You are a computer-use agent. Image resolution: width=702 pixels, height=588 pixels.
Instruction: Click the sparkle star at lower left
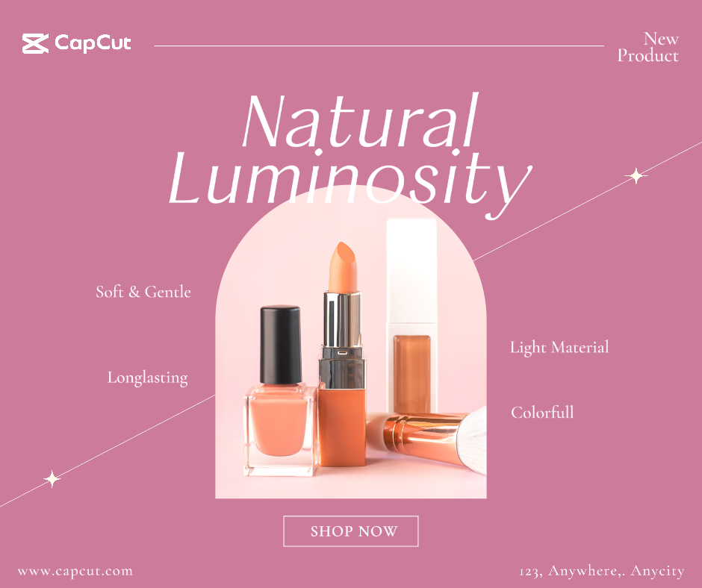click(52, 479)
